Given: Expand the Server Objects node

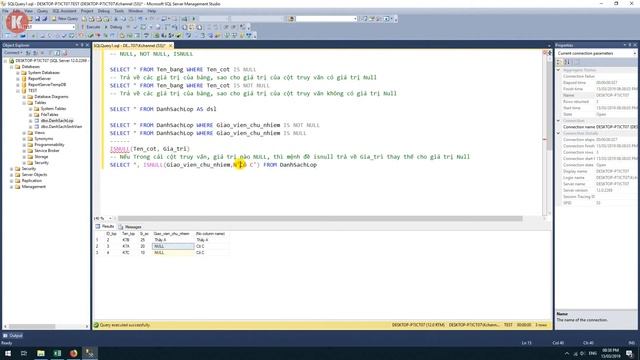Looking at the screenshot, I should pyautogui.click(x=11, y=175).
